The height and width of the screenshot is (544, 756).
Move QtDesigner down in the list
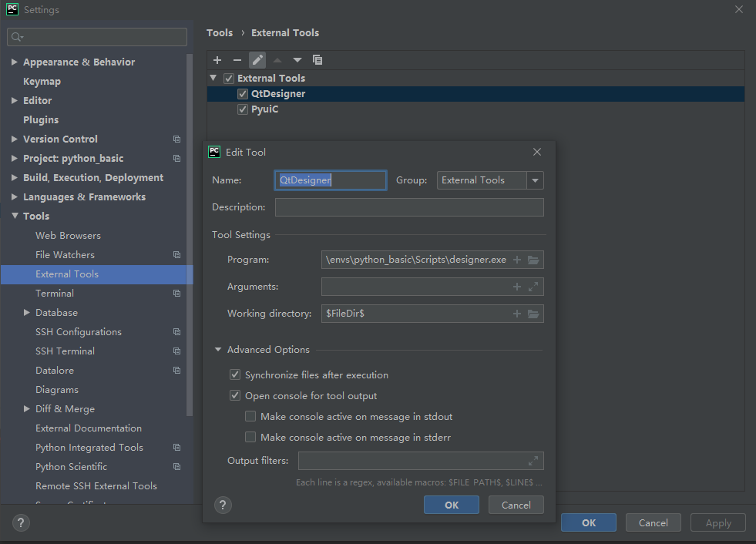click(297, 59)
